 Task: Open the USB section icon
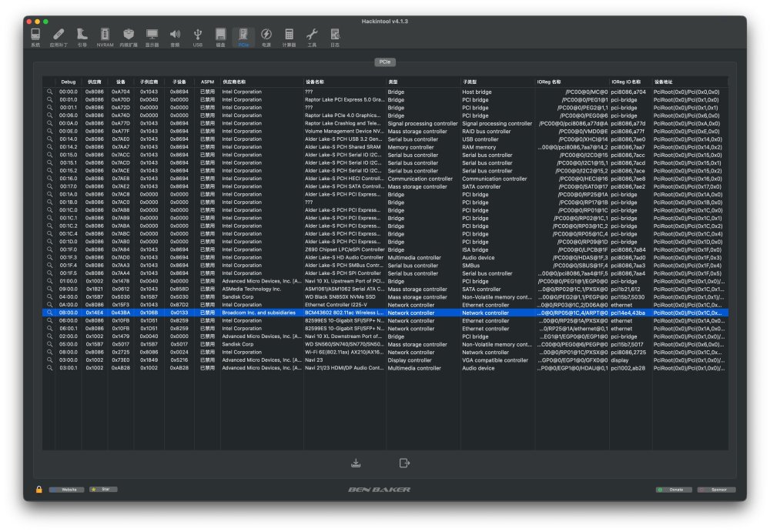click(197, 37)
